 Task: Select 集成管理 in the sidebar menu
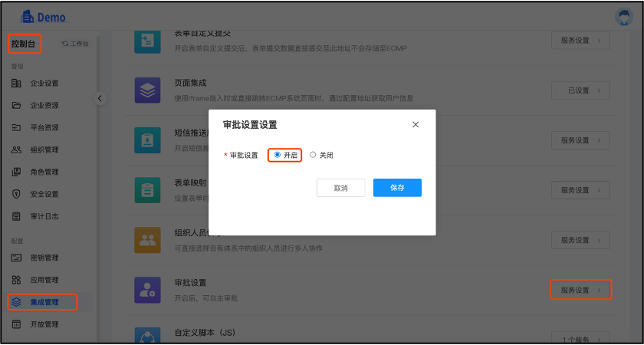point(44,302)
